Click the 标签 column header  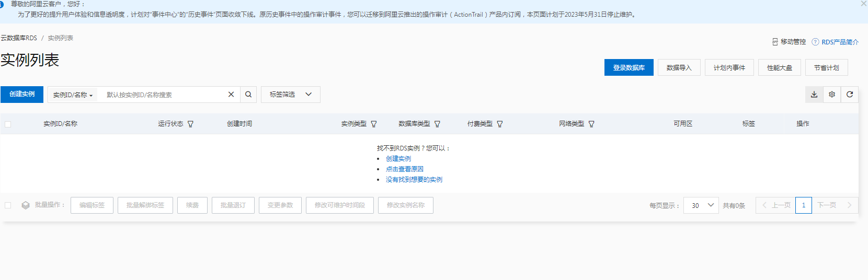(749, 124)
